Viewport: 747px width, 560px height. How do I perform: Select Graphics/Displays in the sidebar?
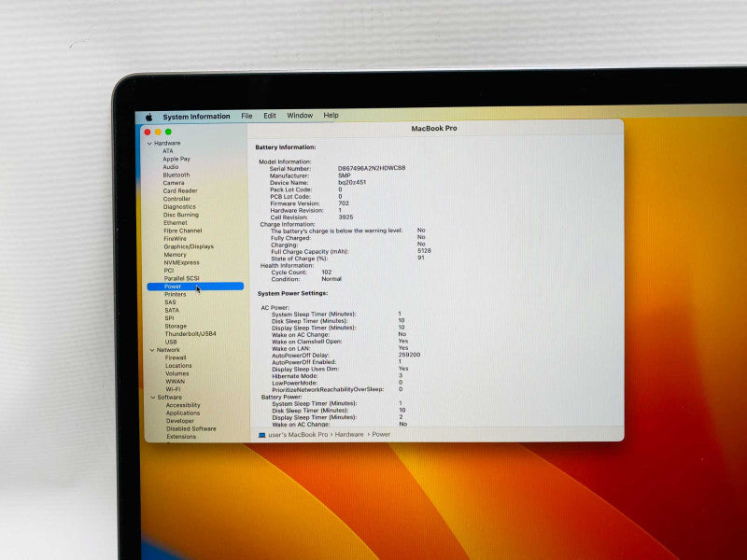189,246
